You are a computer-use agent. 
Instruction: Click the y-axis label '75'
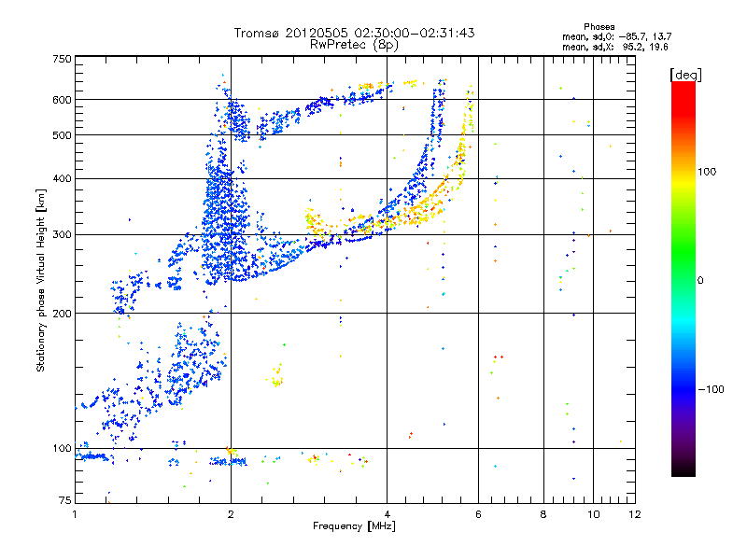[65, 500]
